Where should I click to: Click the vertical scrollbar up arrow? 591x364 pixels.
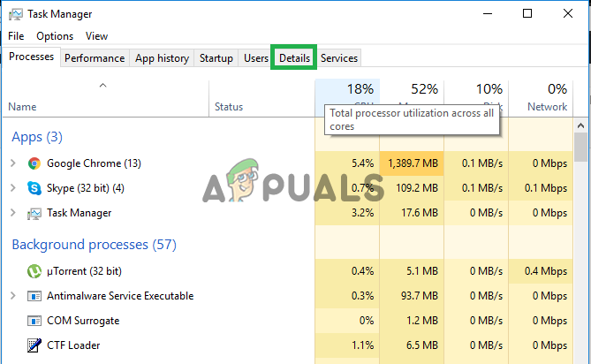580,125
